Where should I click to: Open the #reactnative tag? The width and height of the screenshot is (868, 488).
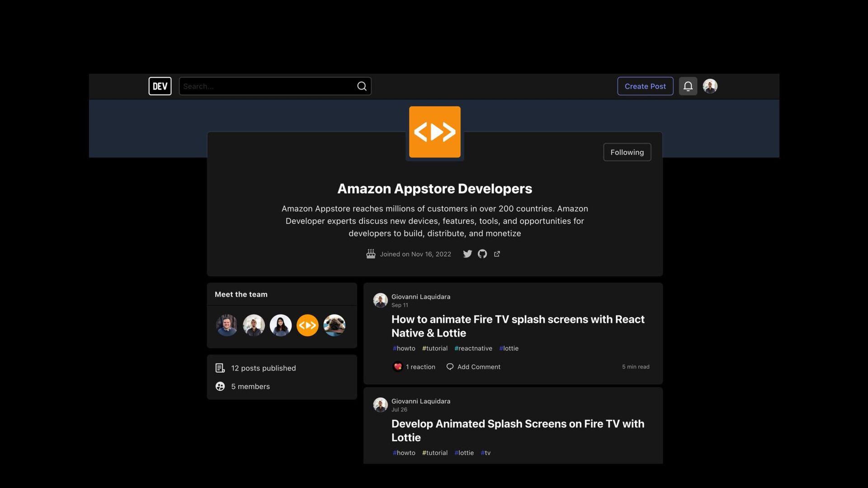click(473, 348)
